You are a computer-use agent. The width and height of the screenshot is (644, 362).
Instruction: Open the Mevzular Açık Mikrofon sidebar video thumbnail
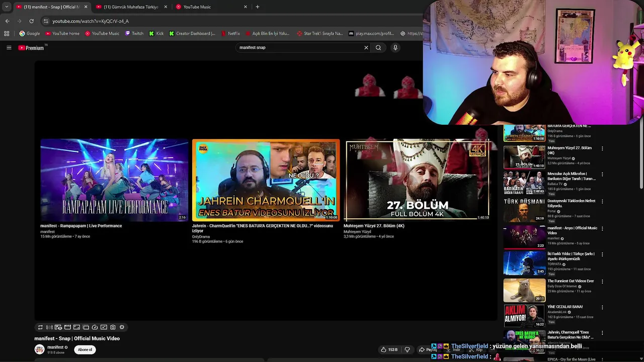tap(524, 184)
